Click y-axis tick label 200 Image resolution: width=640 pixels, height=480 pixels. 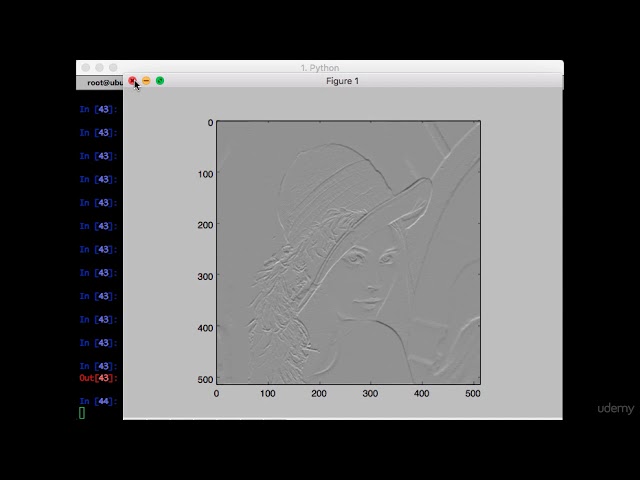[205, 225]
